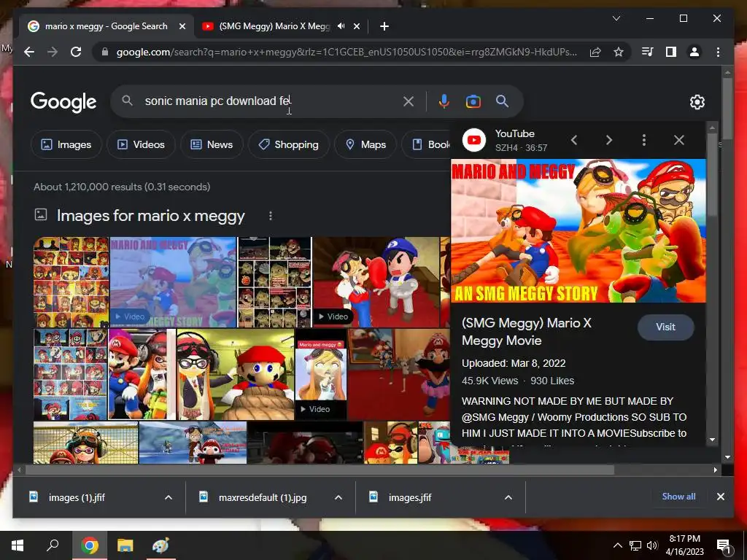The image size is (747, 560).
Task: Filter results by Shopping
Action: [289, 144]
